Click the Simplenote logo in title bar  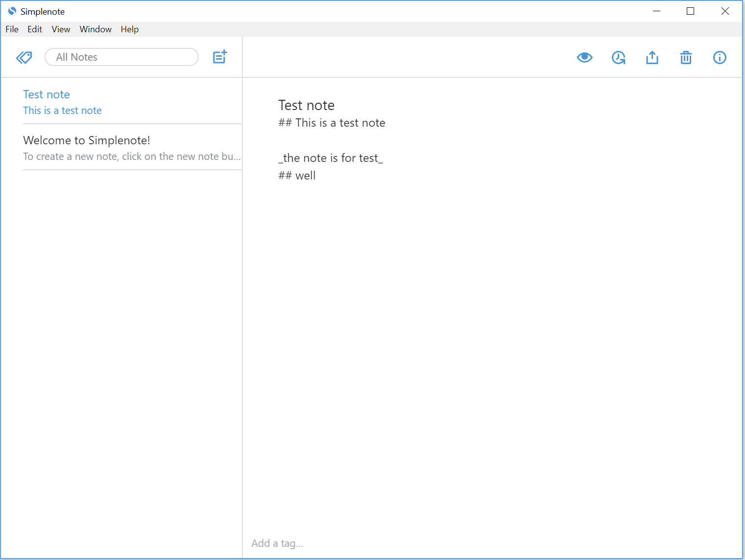12,11
